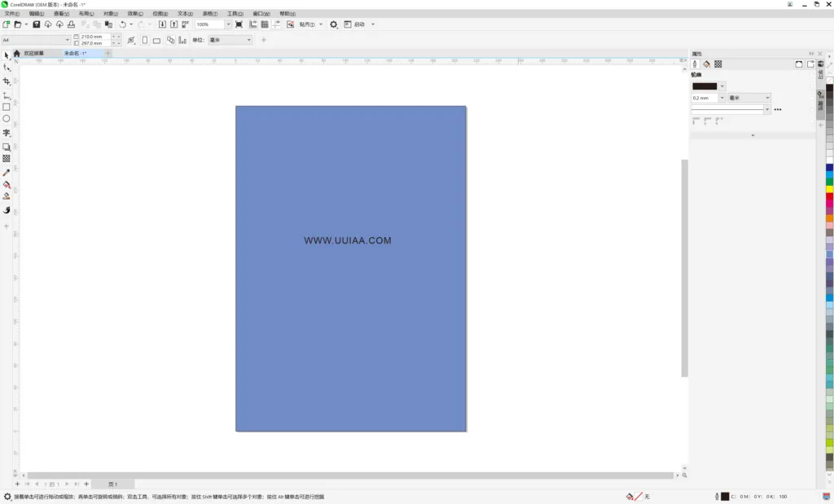This screenshot has height=504, width=834.
Task: Click the line style settings ellipsis button
Action: click(778, 110)
